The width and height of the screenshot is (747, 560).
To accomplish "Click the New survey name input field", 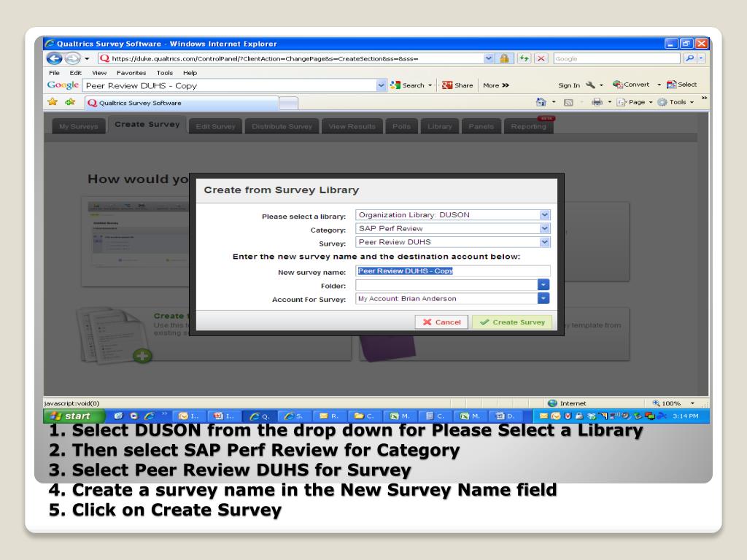I will click(x=453, y=271).
